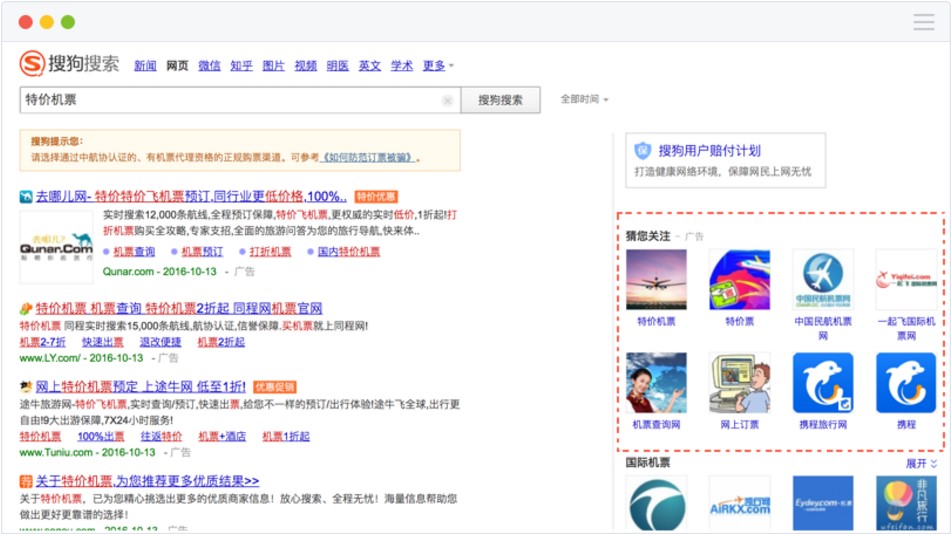Click the 优惠促销 orange badge
This screenshot has width=951, height=534.
[275, 387]
